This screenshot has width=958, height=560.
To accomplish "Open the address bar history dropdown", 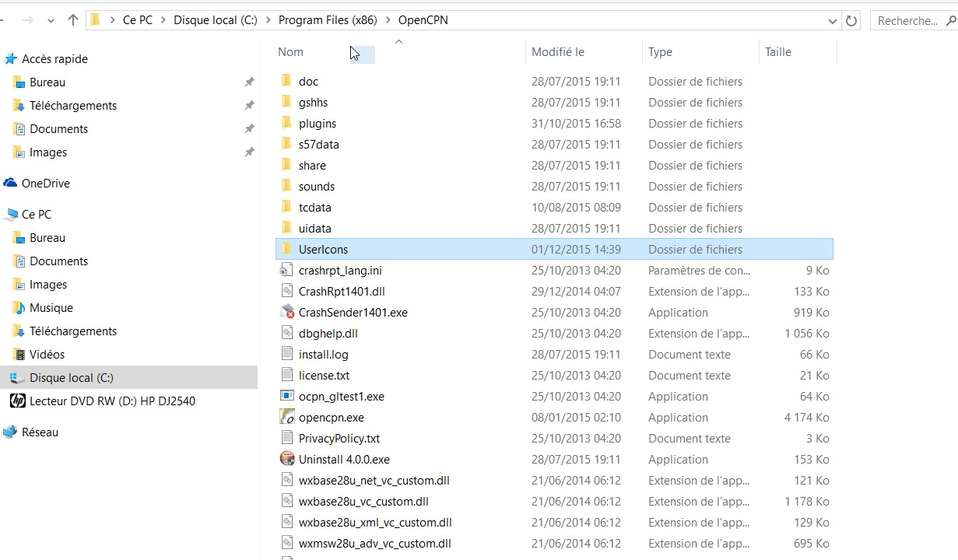I will click(x=833, y=21).
